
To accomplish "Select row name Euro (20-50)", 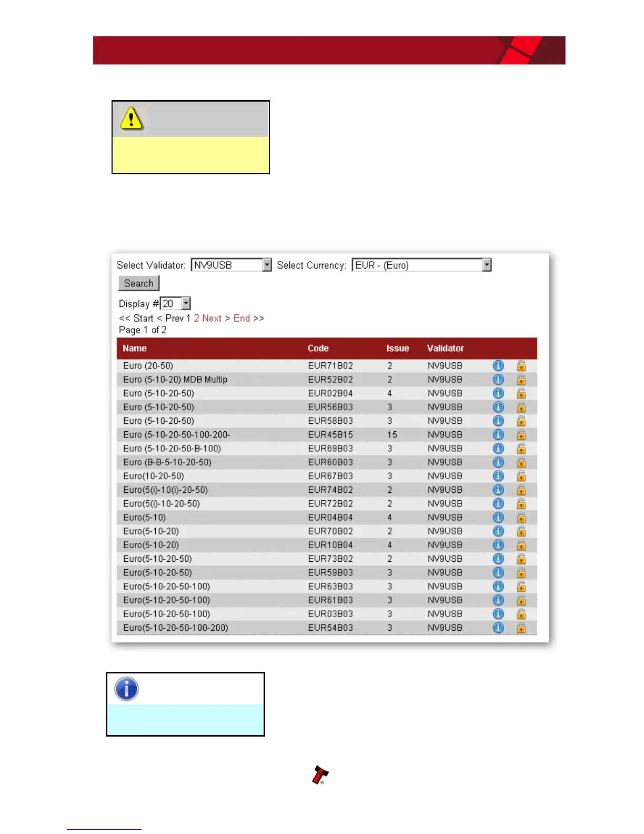I will 148,365.
